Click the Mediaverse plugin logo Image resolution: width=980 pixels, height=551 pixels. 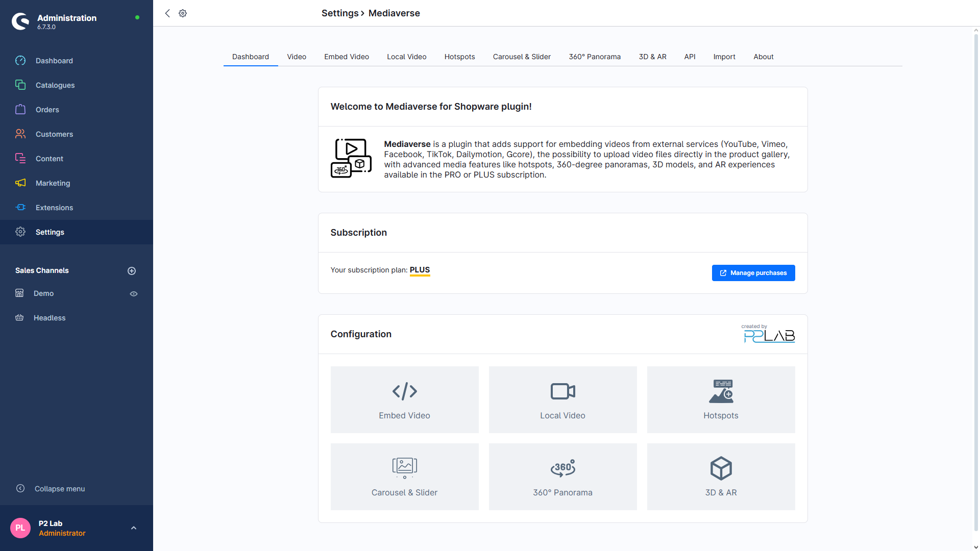[x=351, y=158]
